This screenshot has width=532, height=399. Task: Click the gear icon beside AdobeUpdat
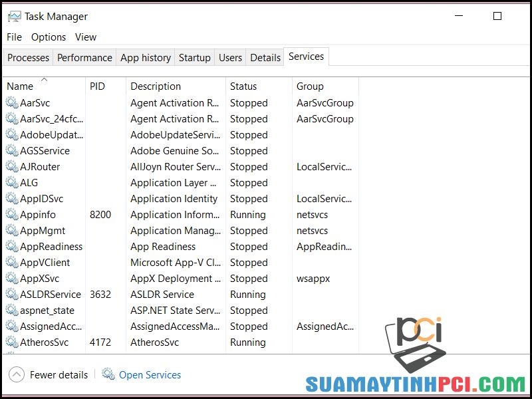coord(12,134)
